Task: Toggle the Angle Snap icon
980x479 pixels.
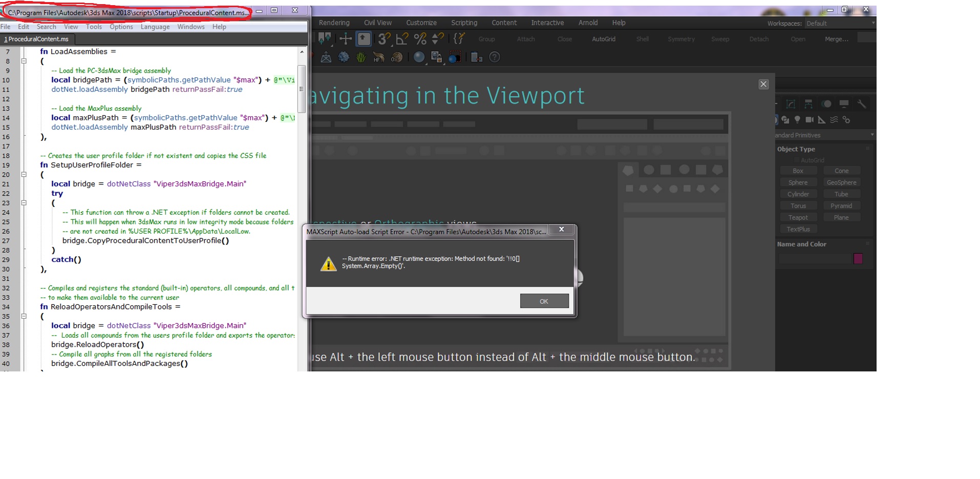Action: tap(402, 38)
